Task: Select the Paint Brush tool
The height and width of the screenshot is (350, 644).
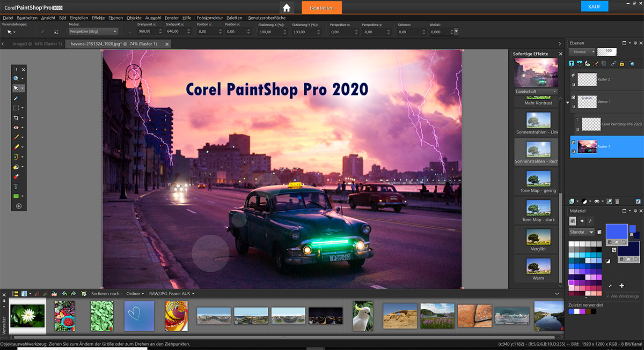Action: tap(16, 137)
